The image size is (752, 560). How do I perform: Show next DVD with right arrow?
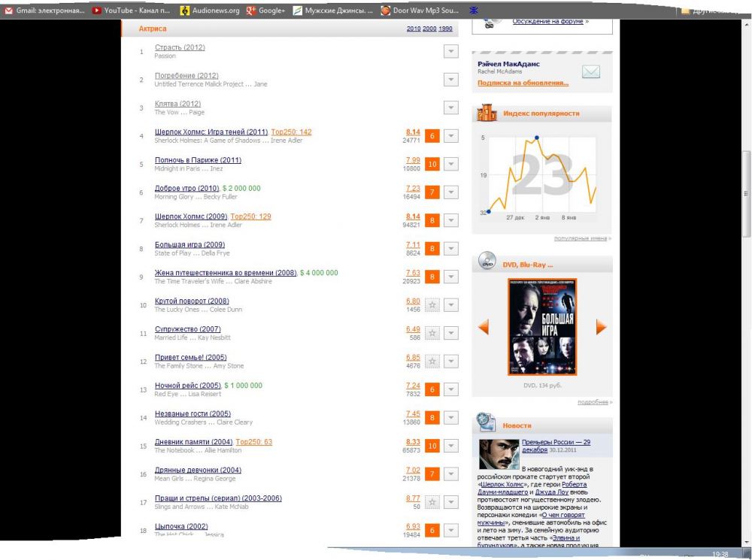pyautogui.click(x=601, y=327)
